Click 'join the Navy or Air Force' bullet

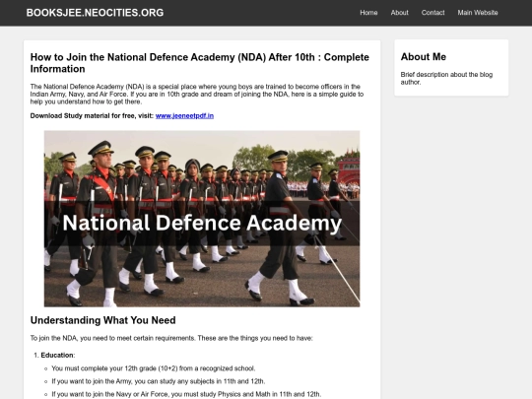pos(186,394)
